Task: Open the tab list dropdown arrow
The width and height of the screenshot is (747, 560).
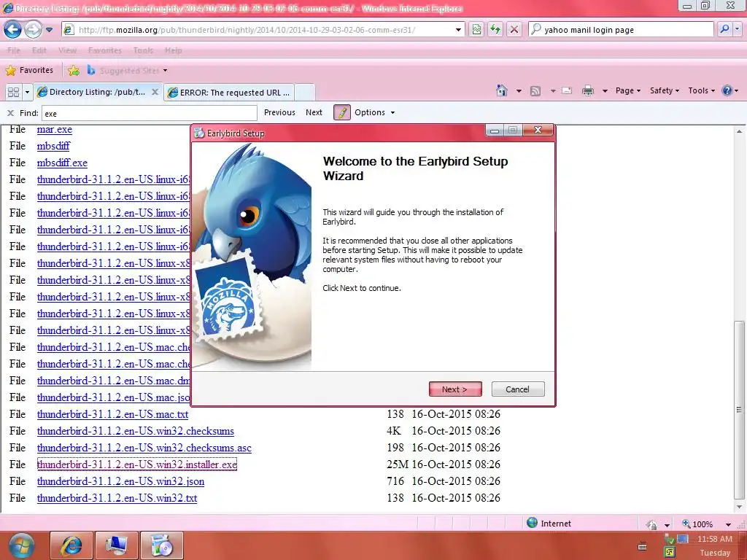Action: pos(27,92)
